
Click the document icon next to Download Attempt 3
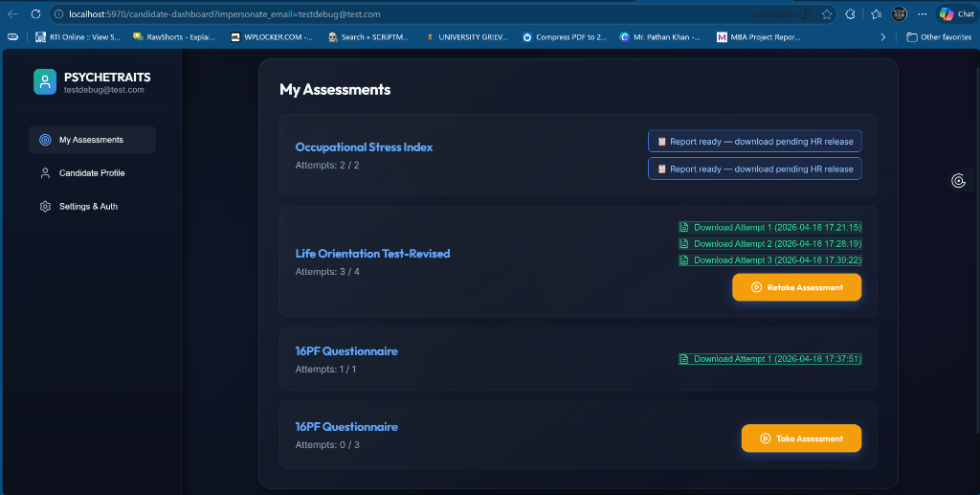[x=684, y=260]
